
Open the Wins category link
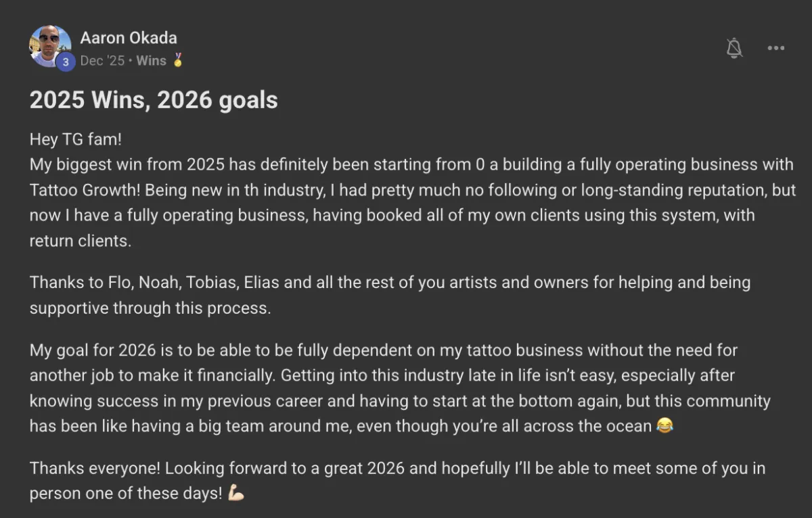[x=151, y=61]
